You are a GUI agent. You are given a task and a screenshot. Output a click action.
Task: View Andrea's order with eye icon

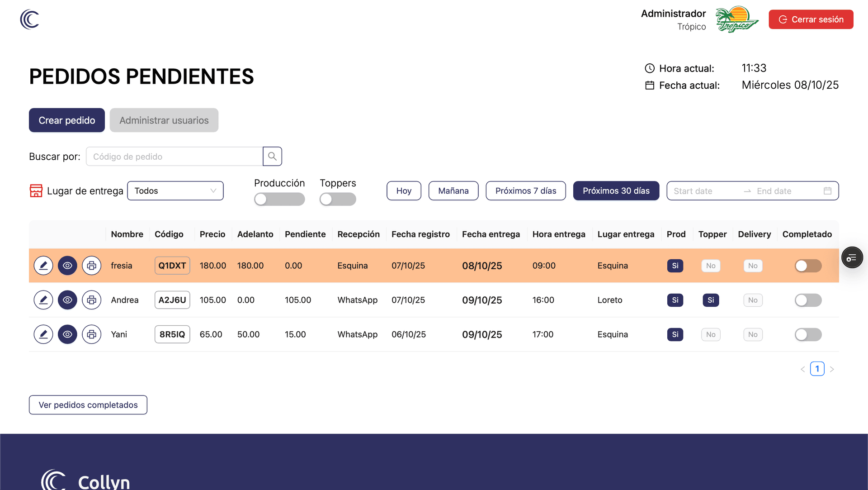(67, 300)
